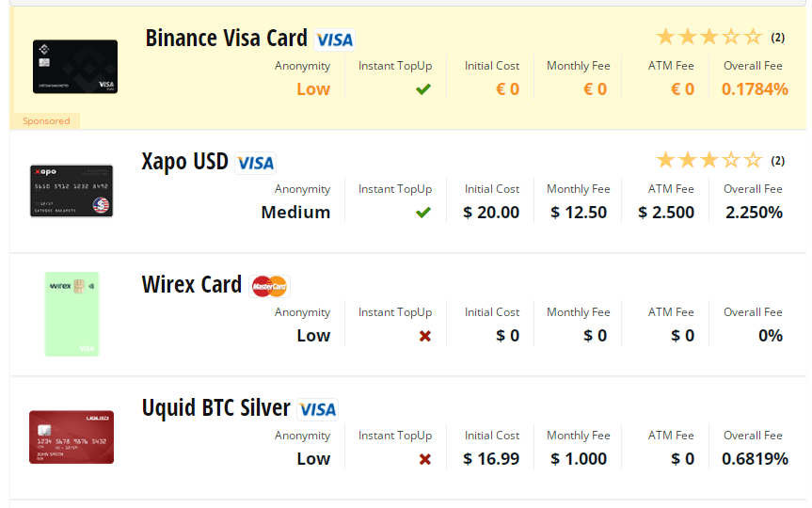Click the MasterCard logo beside Wirex Card
Viewport: 812px width, 508px height.
(269, 286)
